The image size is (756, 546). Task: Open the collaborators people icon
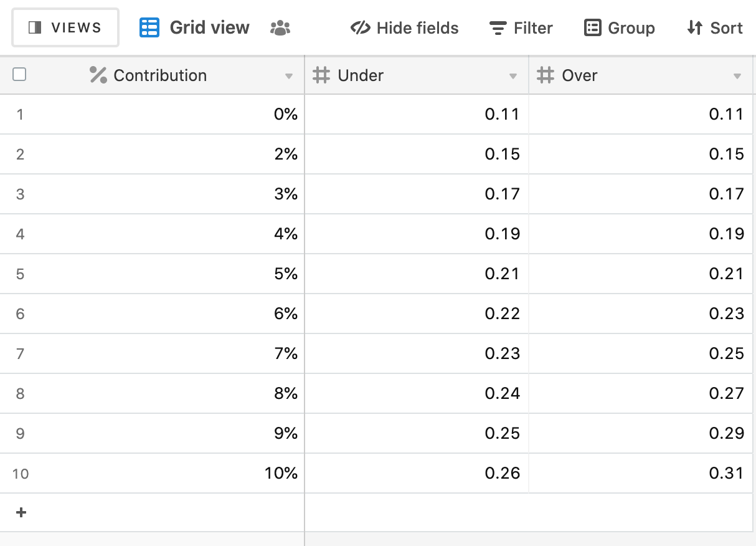click(280, 28)
